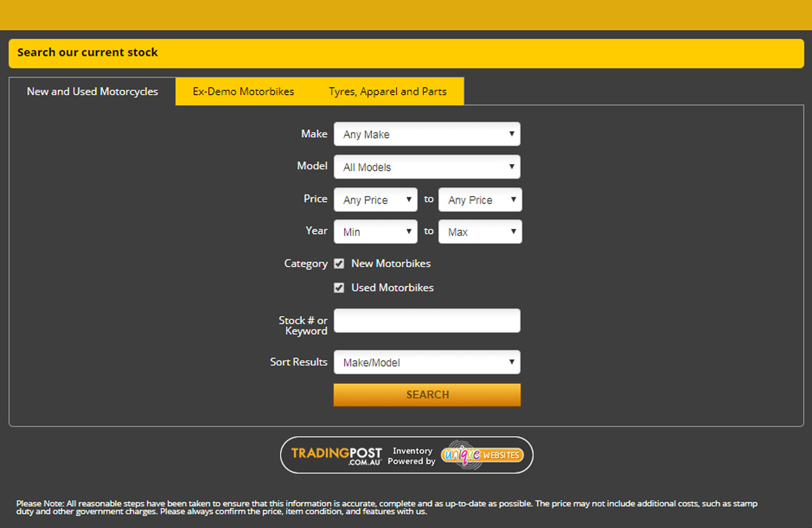The width and height of the screenshot is (812, 528).
Task: Open the minimum Price dropdown
Action: tap(376, 200)
